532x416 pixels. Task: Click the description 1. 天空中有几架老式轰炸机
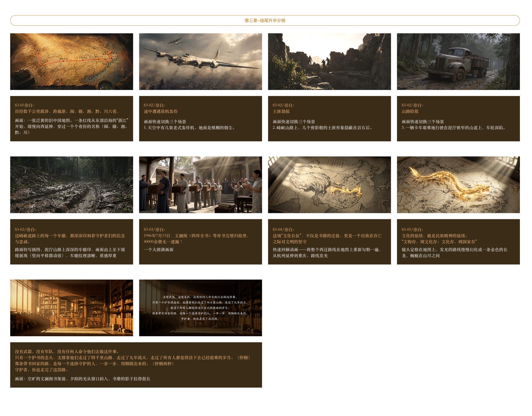tap(190, 128)
